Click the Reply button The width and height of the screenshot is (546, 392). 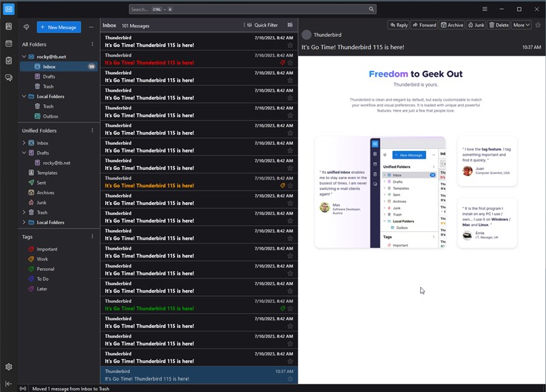click(x=398, y=25)
